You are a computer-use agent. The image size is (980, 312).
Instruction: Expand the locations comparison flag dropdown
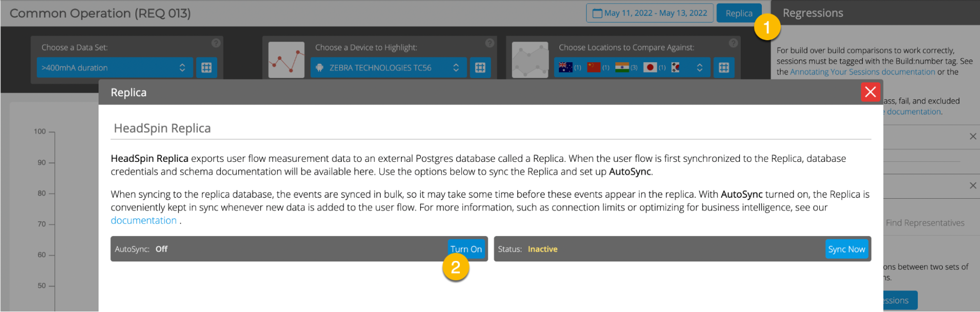632,68
